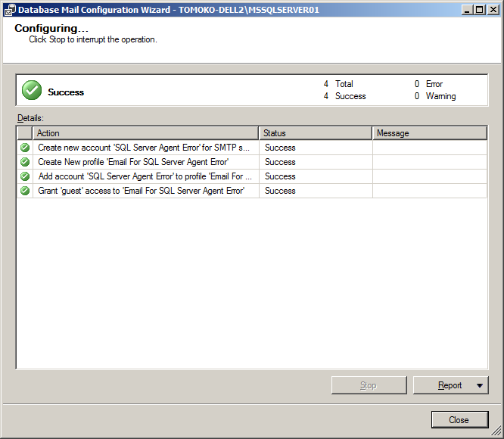
Task: Click the '4 Success' summary count
Action: tap(344, 96)
